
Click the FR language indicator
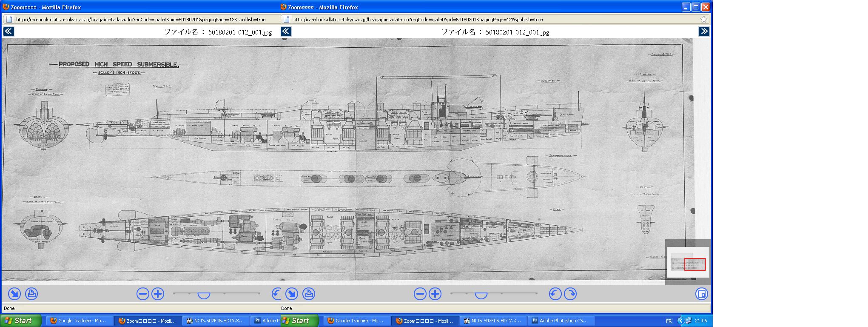point(669,321)
